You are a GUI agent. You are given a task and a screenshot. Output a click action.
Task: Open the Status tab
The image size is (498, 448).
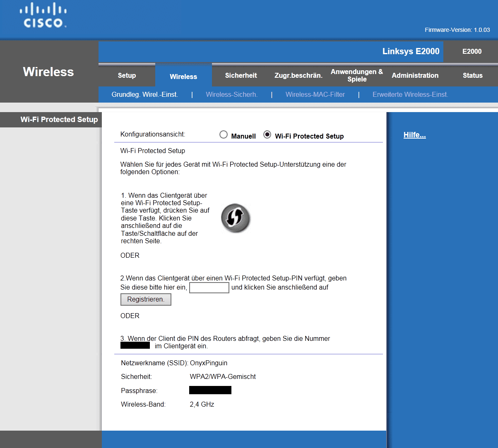click(x=473, y=75)
